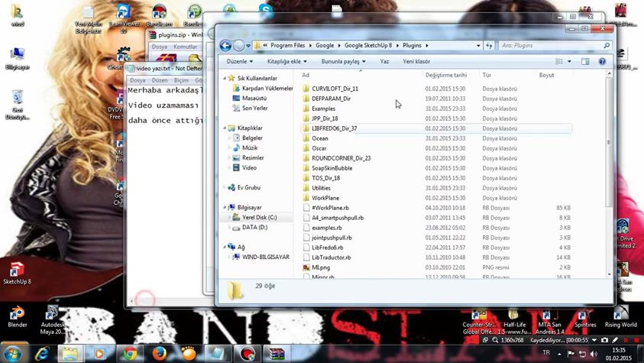Collapse the Sık Kullanılanlar tree section
Screen dimensions: 644x363
pyautogui.click(x=225, y=78)
